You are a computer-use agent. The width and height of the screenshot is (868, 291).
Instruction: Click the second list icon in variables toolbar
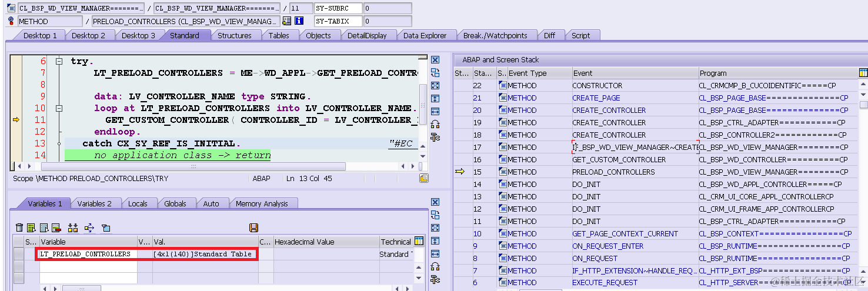44,228
